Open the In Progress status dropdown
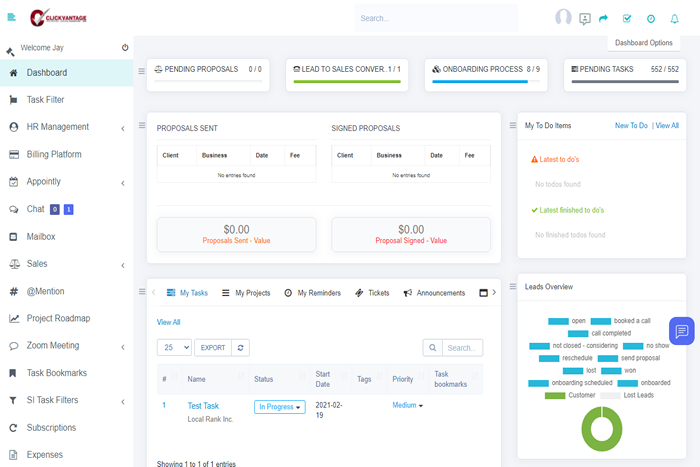 (x=279, y=407)
